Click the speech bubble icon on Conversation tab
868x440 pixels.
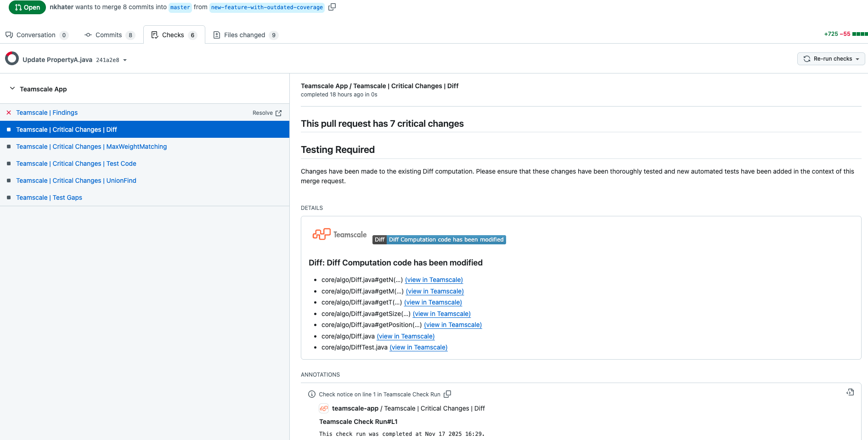[x=9, y=34]
